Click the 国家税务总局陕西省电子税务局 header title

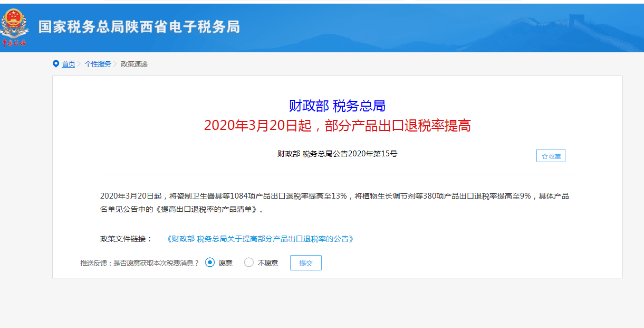[139, 27]
